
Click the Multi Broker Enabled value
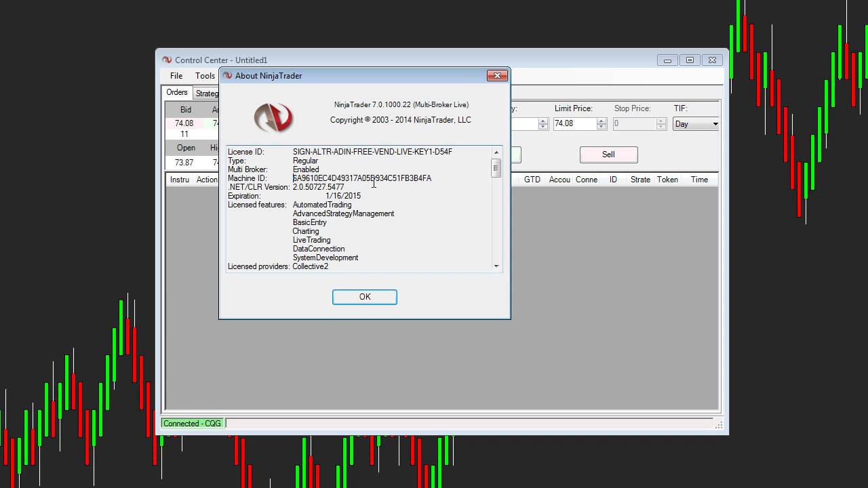point(306,169)
